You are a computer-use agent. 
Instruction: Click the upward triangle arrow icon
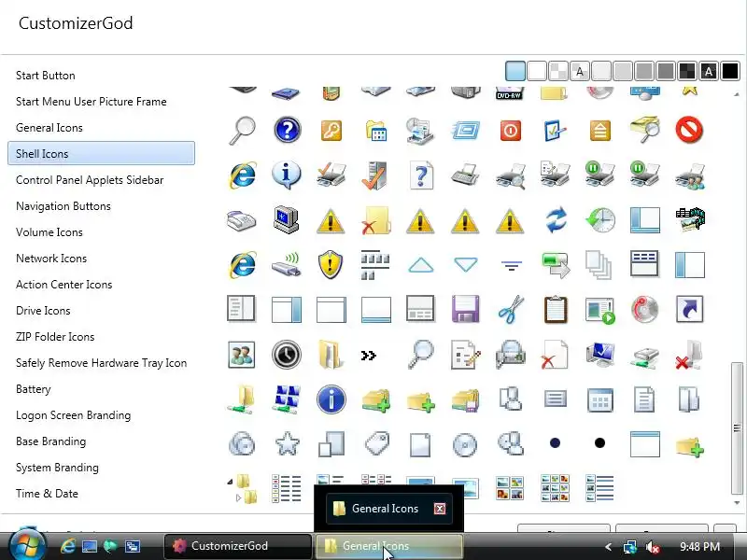pyautogui.click(x=421, y=265)
